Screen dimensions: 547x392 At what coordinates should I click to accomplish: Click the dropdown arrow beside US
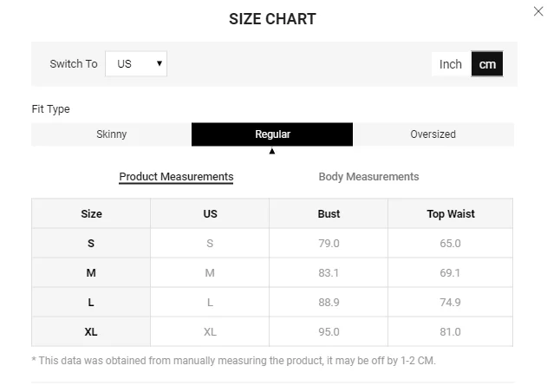[160, 63]
